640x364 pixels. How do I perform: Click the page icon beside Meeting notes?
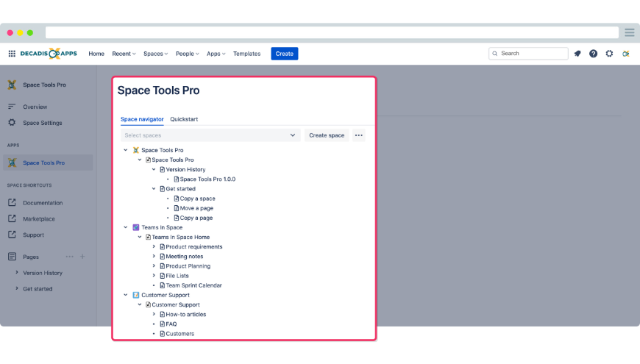163,256
